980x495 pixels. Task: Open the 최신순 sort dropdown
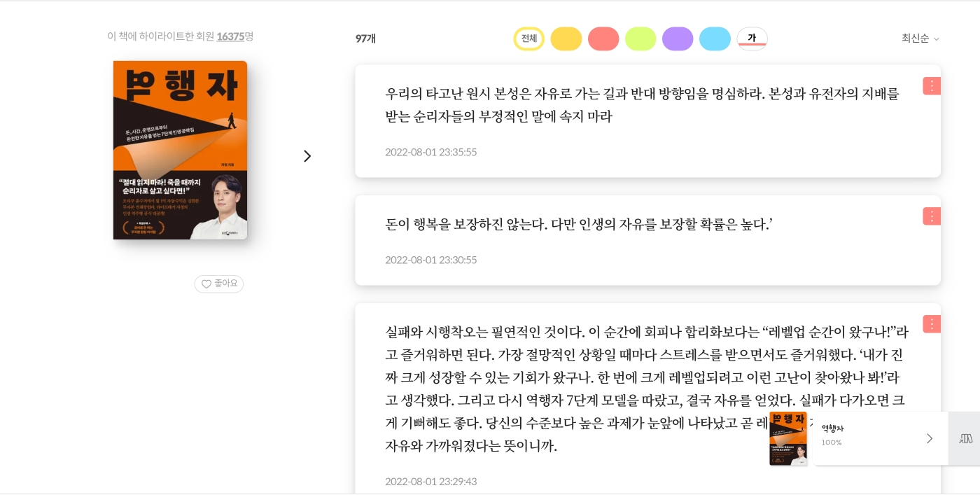(x=920, y=39)
